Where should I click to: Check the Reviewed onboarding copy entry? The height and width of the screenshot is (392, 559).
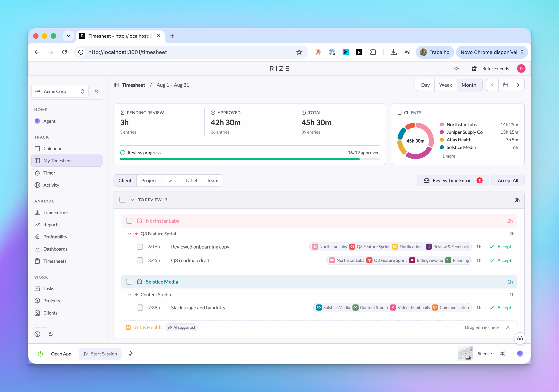click(140, 247)
